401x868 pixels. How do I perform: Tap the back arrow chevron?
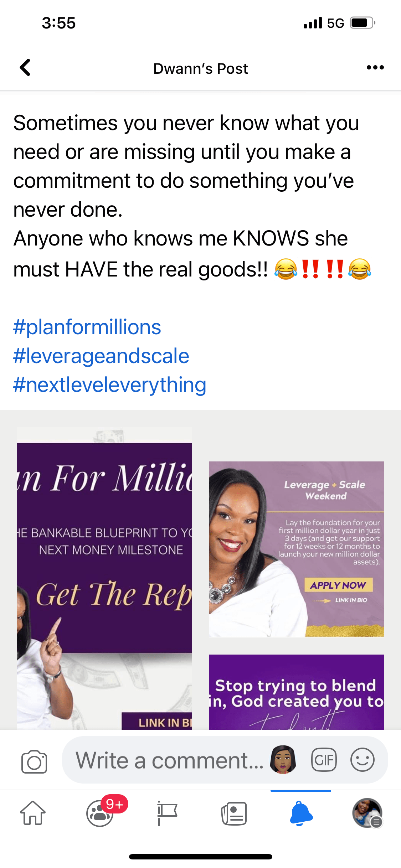[25, 67]
